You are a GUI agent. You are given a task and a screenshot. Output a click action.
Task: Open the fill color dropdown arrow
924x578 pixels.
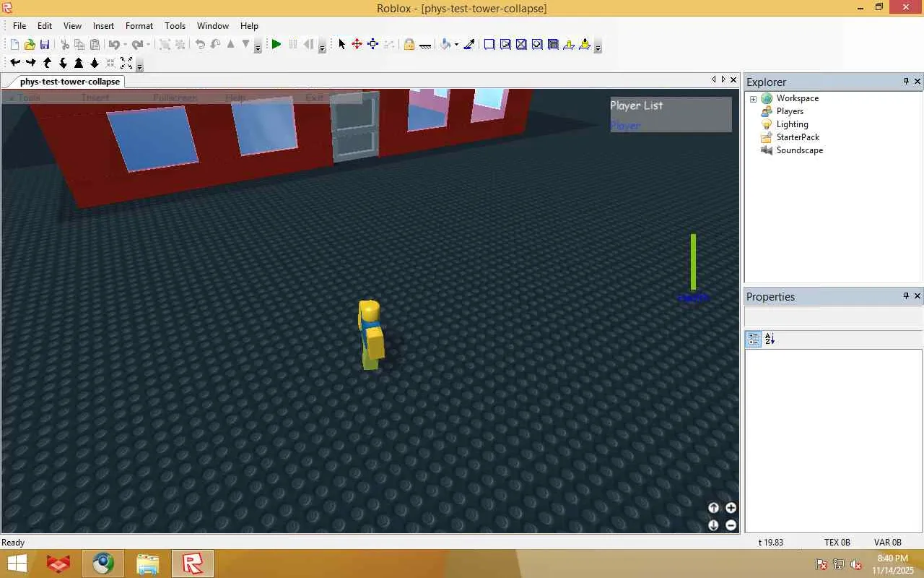[x=457, y=45]
